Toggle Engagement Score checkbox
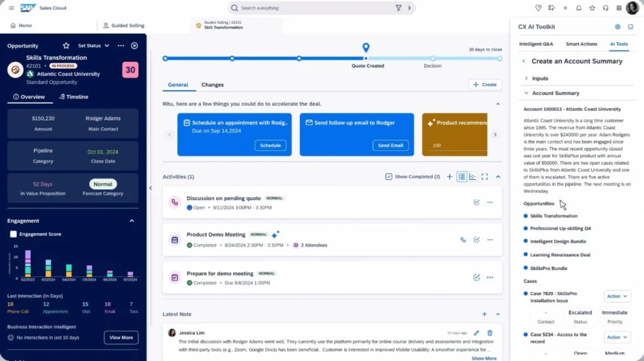 coord(14,234)
